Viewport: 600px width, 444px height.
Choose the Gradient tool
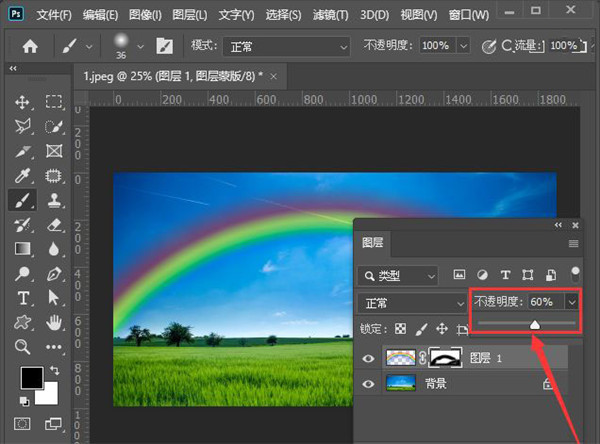click(x=23, y=249)
